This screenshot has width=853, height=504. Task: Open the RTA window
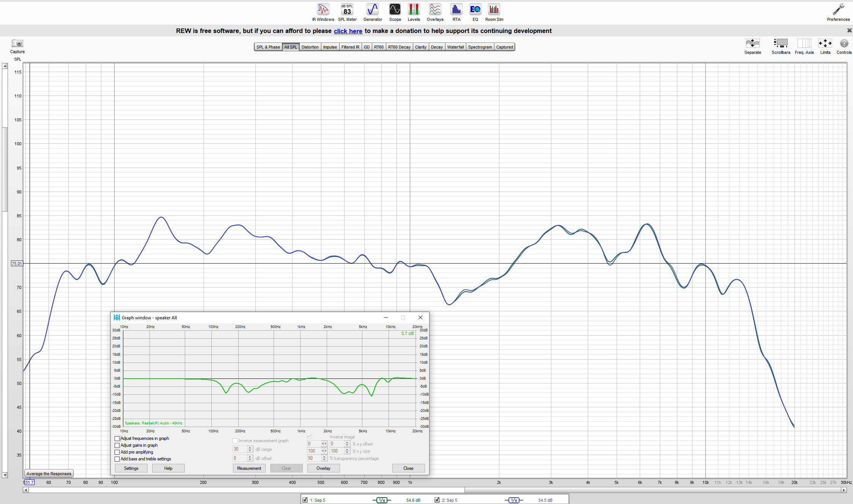tap(456, 13)
